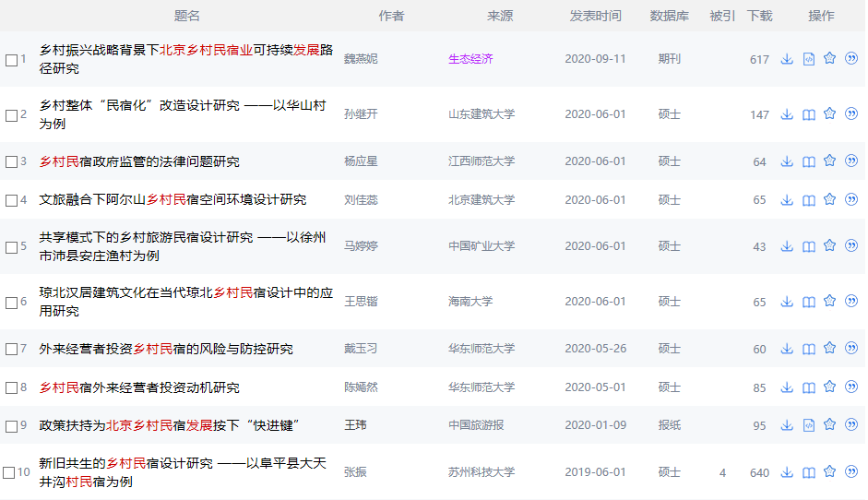Image resolution: width=868 pixels, height=500 pixels.
Task: Select result 8 checkbox
Action: pyautogui.click(x=11, y=387)
